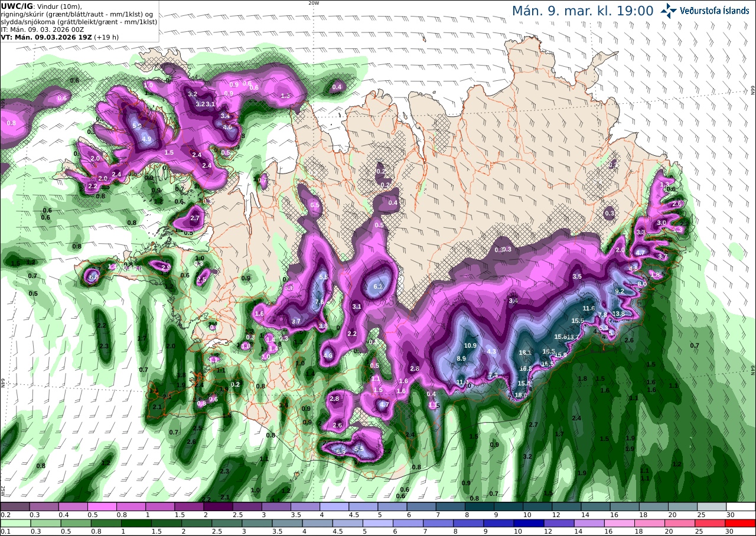The height and width of the screenshot is (536, 756).
Task: Click the '20W' meridian label at the map top
Action: [314, 3]
